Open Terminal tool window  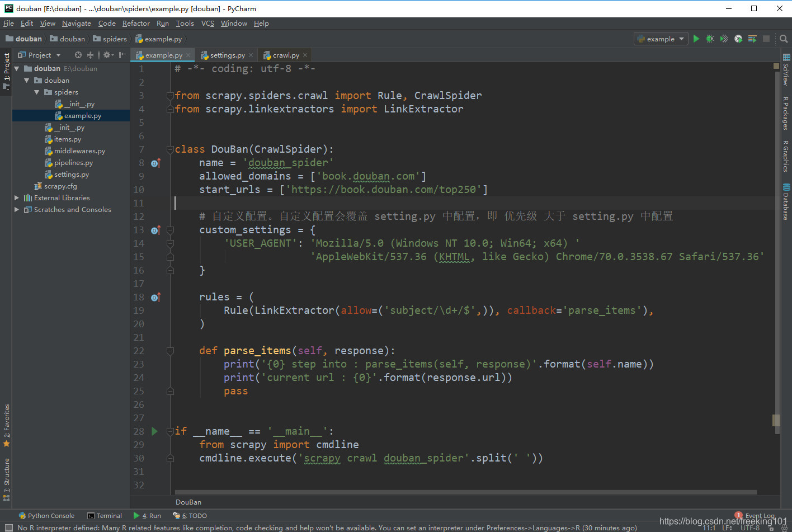tap(105, 516)
